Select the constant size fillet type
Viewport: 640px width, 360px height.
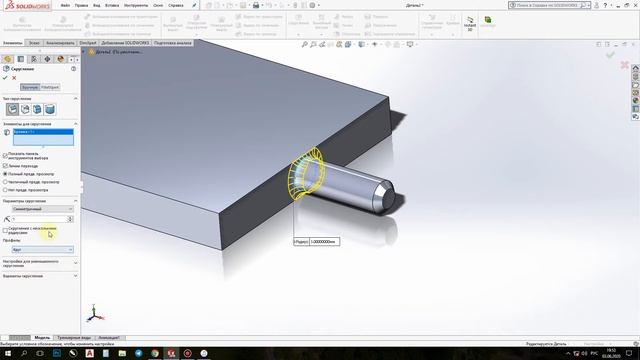click(12, 109)
